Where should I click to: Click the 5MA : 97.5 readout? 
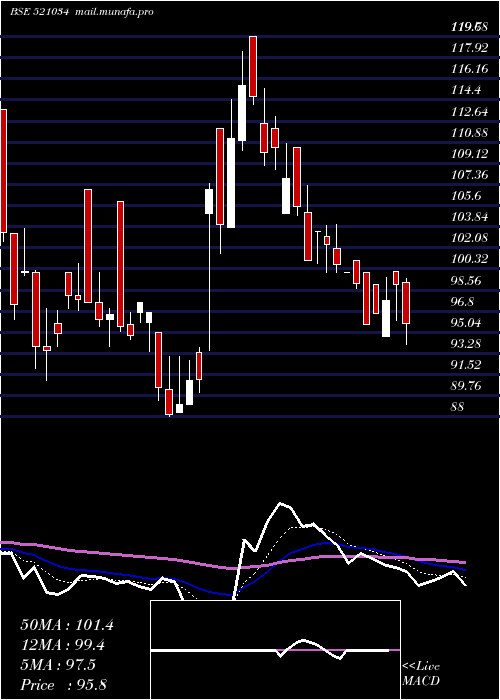coord(58,665)
